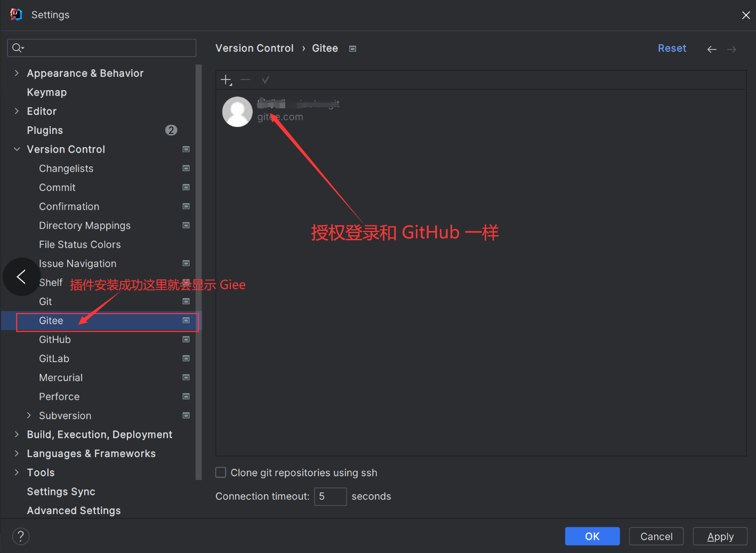Screen dimensions: 756x553
Task: Click the Reset link
Action: coord(672,49)
